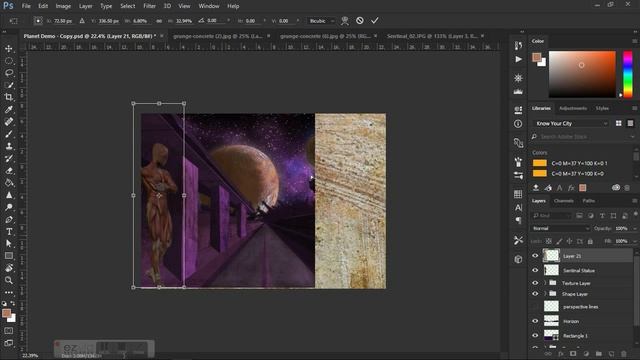This screenshot has width=640, height=360.
Task: Switch to the Channels tab
Action: coord(564,201)
